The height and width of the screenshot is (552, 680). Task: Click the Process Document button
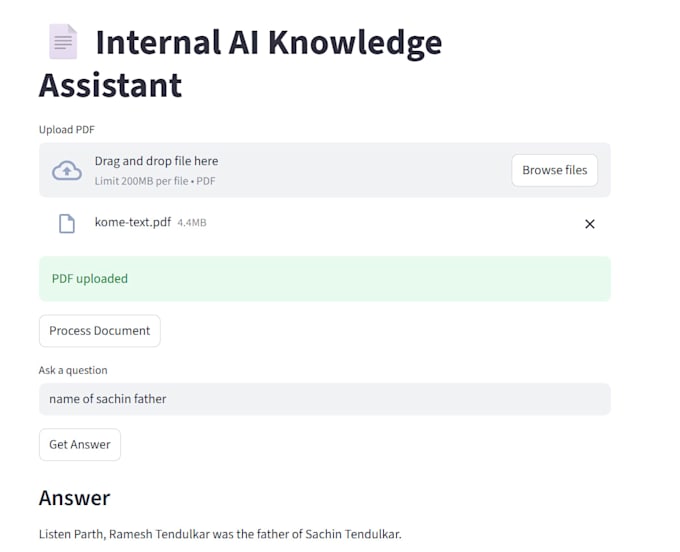100,330
